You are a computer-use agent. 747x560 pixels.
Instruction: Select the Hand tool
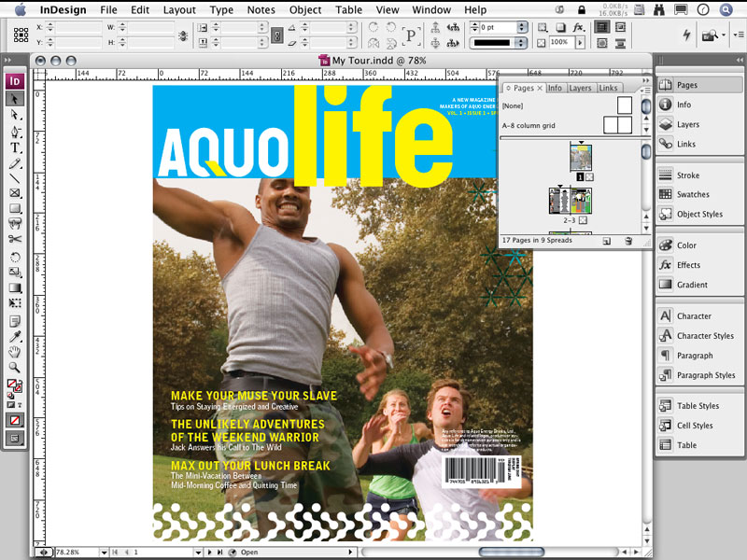click(x=15, y=352)
